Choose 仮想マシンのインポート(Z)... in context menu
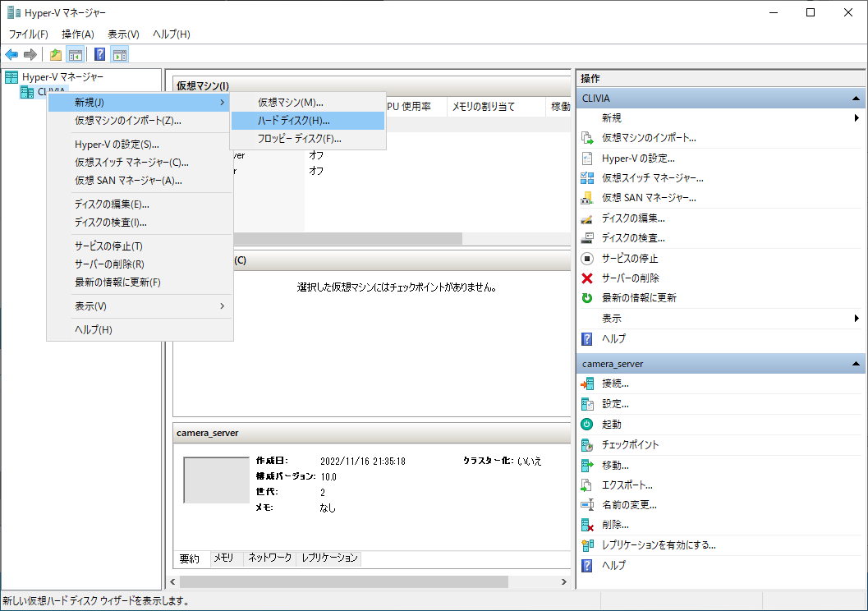This screenshot has height=611, width=868. pos(140,121)
